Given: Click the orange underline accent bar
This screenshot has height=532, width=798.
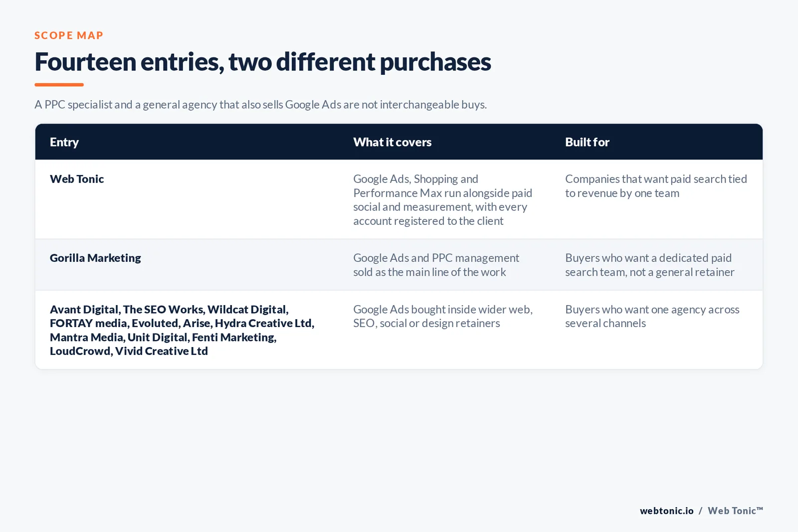Looking at the screenshot, I should [x=59, y=85].
